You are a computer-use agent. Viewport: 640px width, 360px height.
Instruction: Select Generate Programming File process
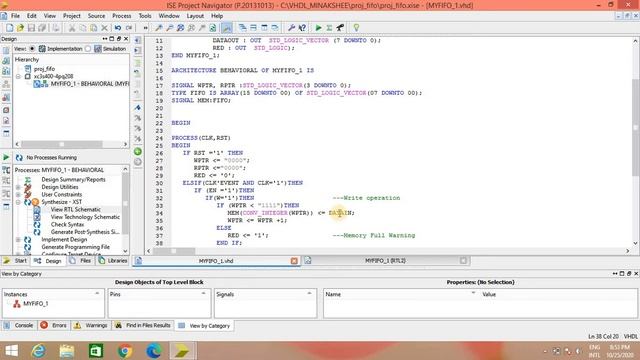(76, 247)
